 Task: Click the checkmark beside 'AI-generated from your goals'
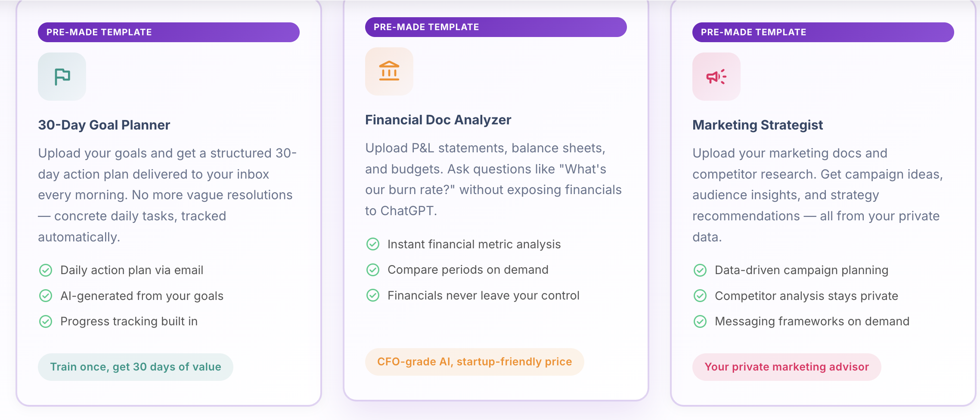(45, 296)
